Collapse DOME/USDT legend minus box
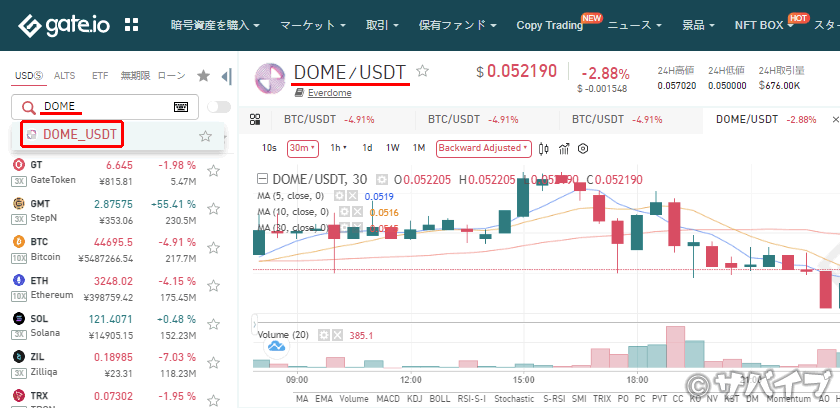Image resolution: width=840 pixels, height=408 pixels. point(262,179)
